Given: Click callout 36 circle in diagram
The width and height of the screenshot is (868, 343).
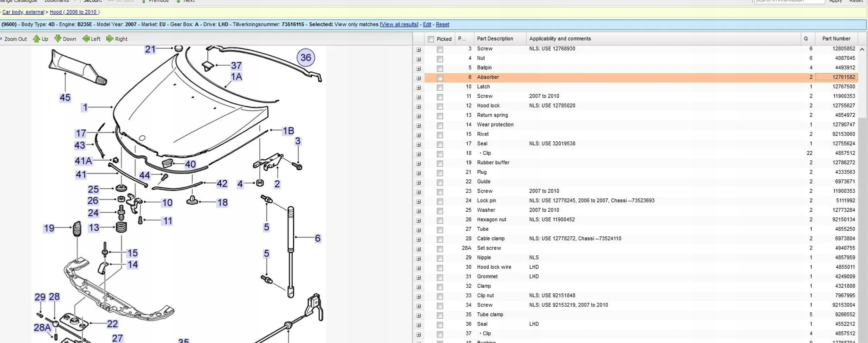Looking at the screenshot, I should (x=306, y=58).
